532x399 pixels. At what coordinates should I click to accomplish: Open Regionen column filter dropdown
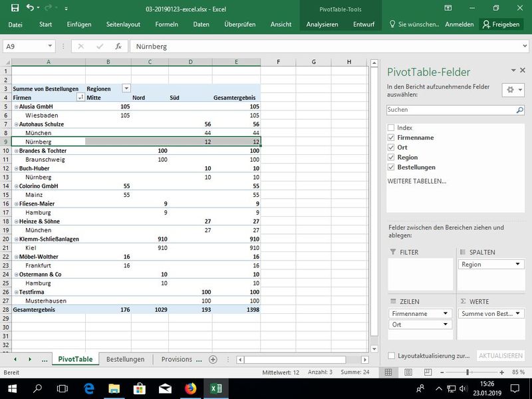click(x=126, y=88)
